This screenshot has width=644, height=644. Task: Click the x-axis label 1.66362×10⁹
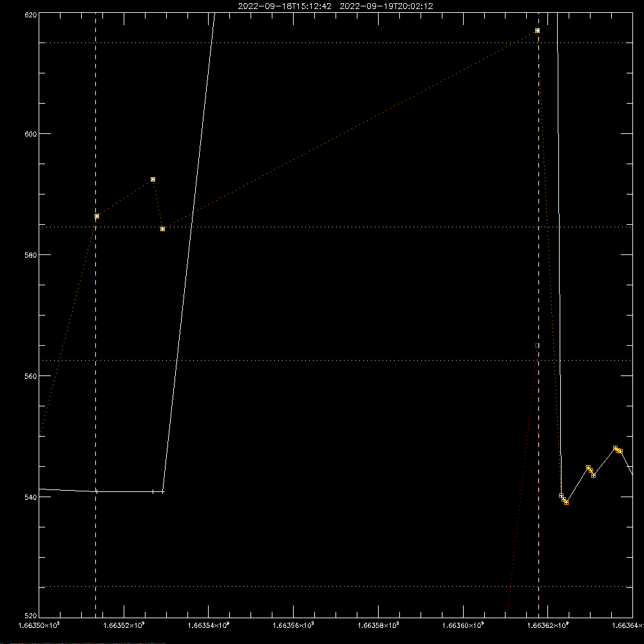point(548,625)
